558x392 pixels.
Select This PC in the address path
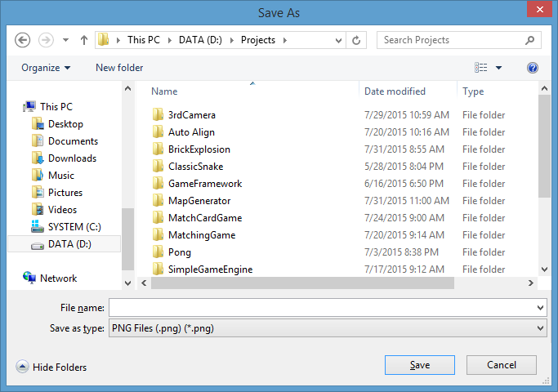tap(144, 40)
